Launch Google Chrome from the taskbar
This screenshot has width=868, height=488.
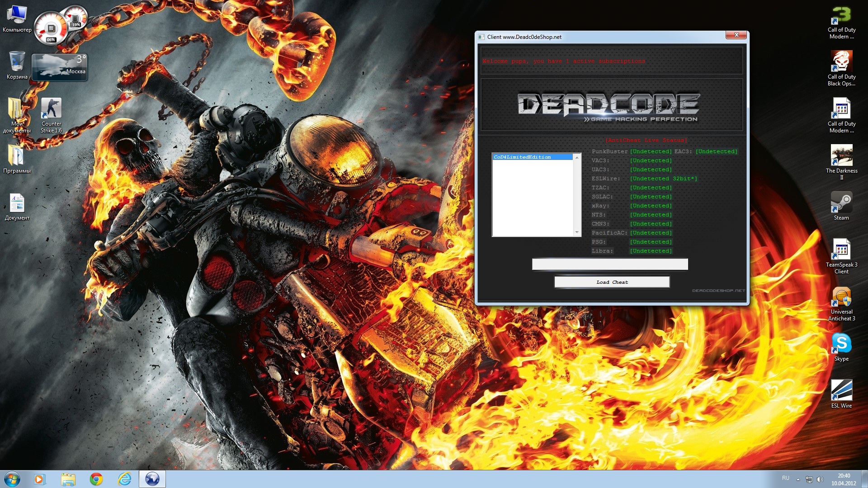tap(96, 479)
